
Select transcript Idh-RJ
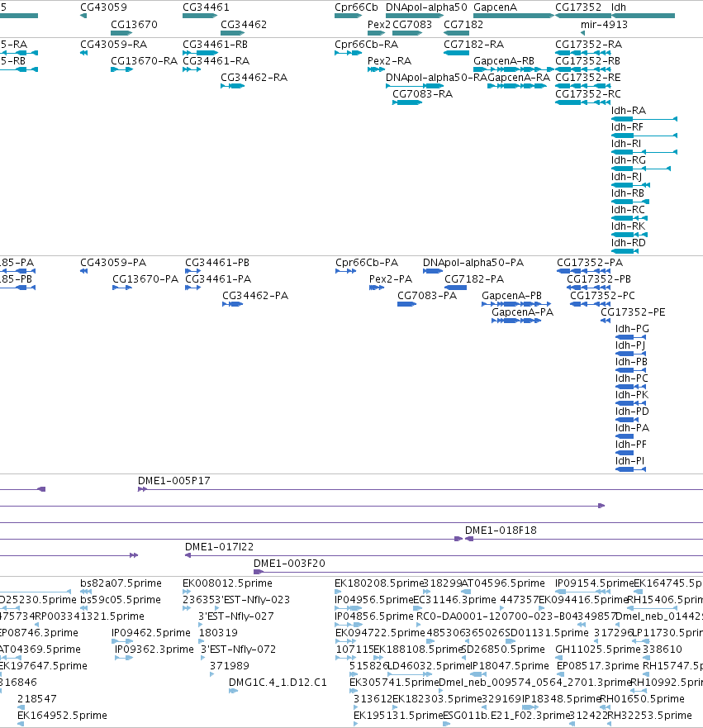click(x=626, y=177)
